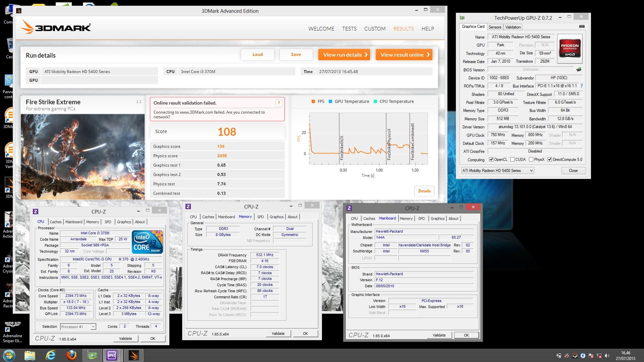Click the Details button below the chart
This screenshot has width=644, height=362.
(424, 191)
